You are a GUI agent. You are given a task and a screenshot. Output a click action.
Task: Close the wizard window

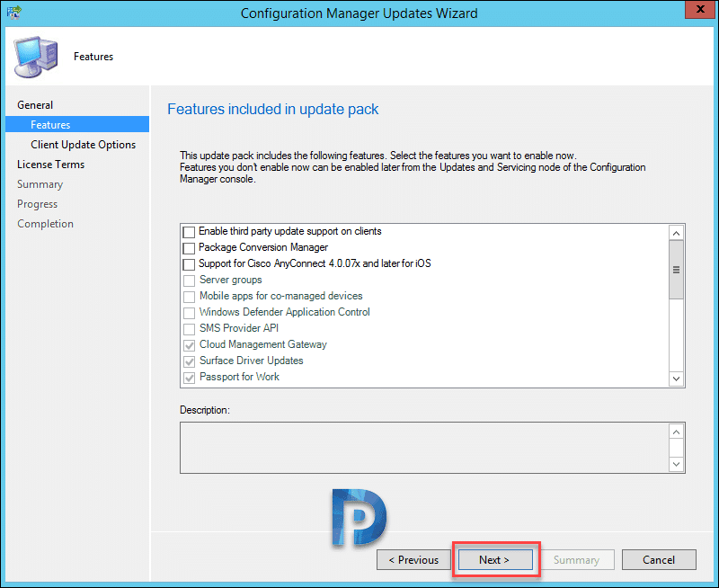(x=700, y=10)
